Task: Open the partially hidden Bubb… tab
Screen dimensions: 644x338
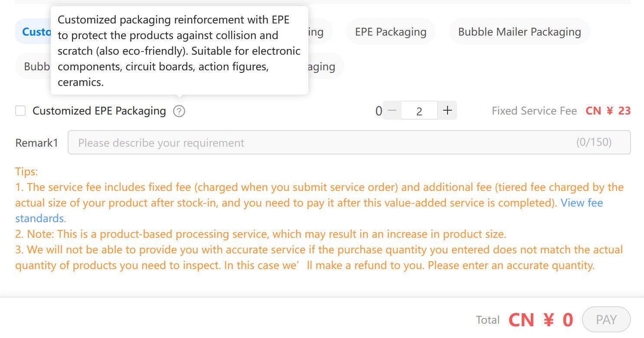Action: coord(33,66)
